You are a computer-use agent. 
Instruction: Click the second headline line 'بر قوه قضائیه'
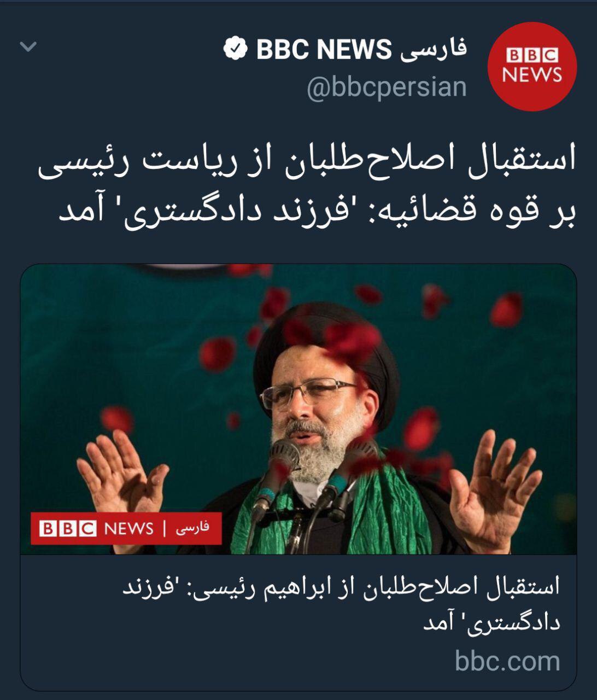317,209
